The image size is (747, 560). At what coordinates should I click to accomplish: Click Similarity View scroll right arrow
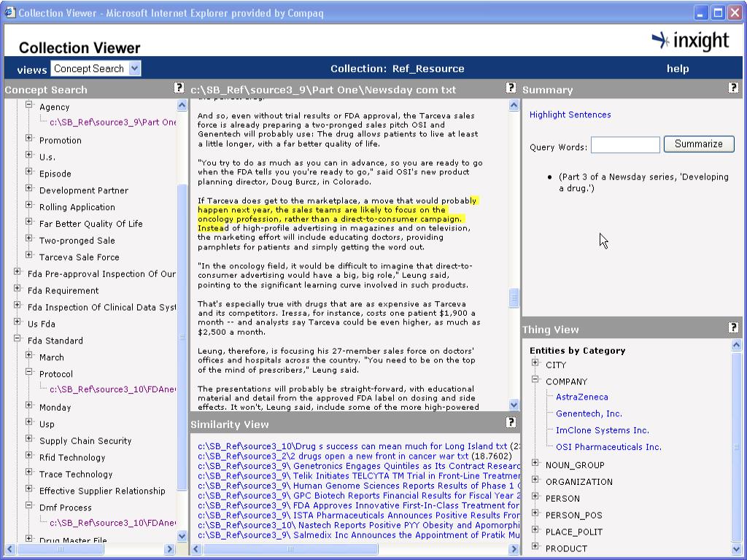514,549
